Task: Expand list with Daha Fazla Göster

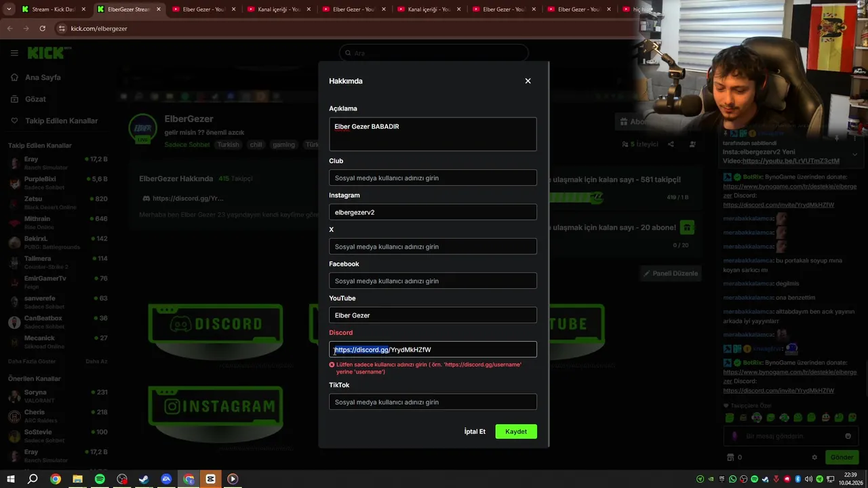Action: pos(32,361)
